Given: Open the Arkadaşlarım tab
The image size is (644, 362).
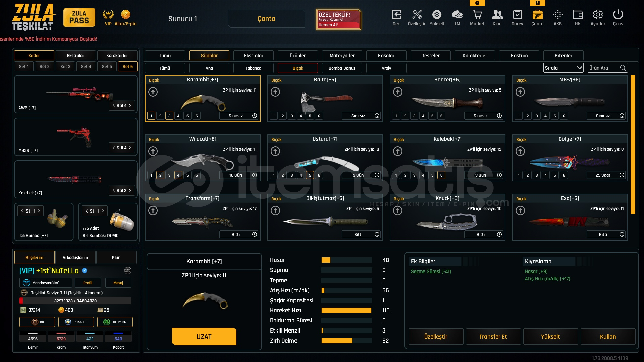Looking at the screenshot, I should point(75,257).
